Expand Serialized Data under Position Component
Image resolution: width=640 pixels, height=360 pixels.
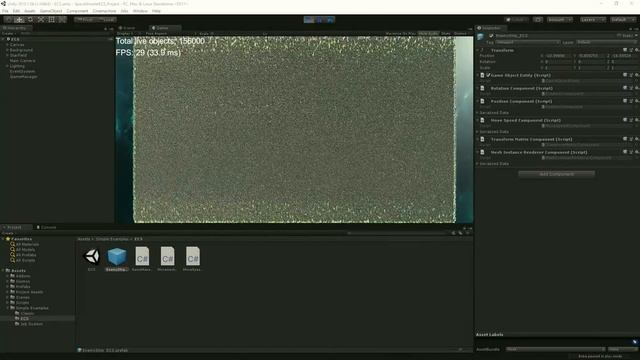coord(478,113)
